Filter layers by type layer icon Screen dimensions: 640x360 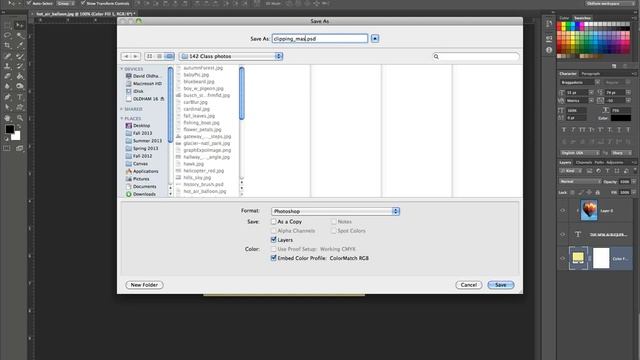(608, 171)
